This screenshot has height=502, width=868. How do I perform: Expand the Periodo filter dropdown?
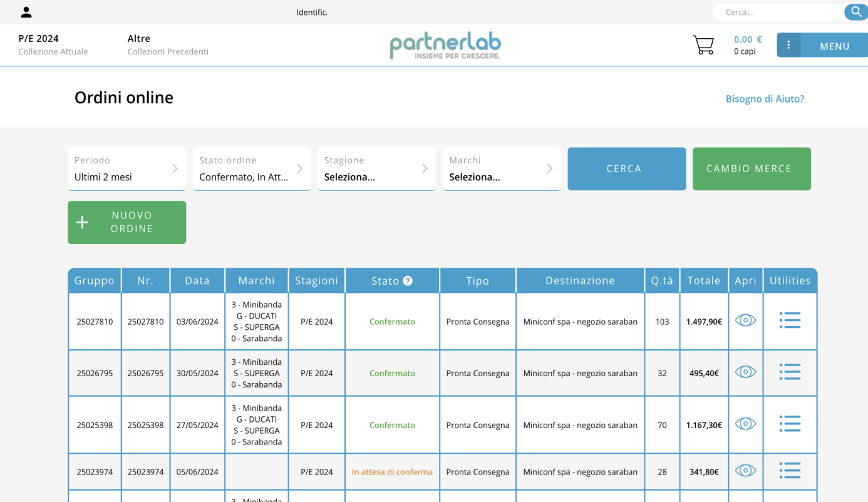[x=127, y=169]
